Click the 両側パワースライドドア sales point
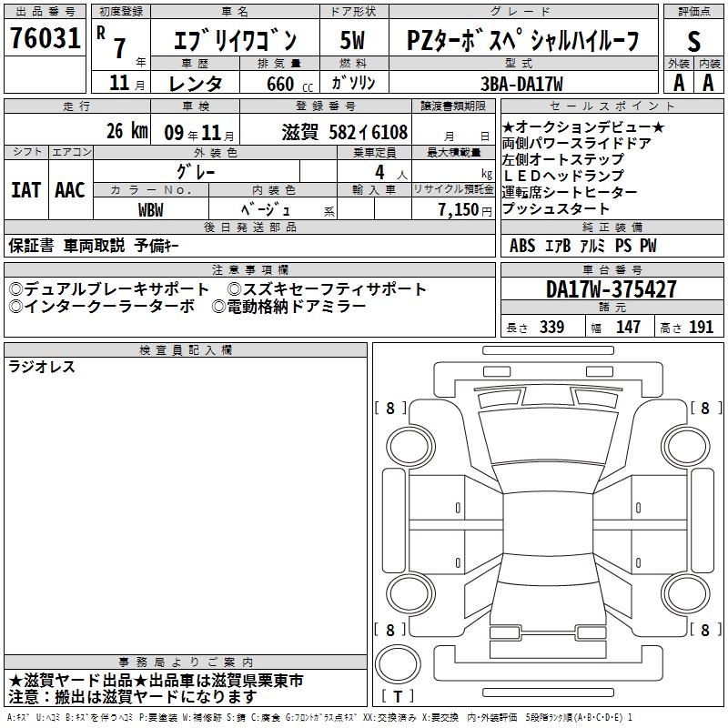 tap(576, 143)
